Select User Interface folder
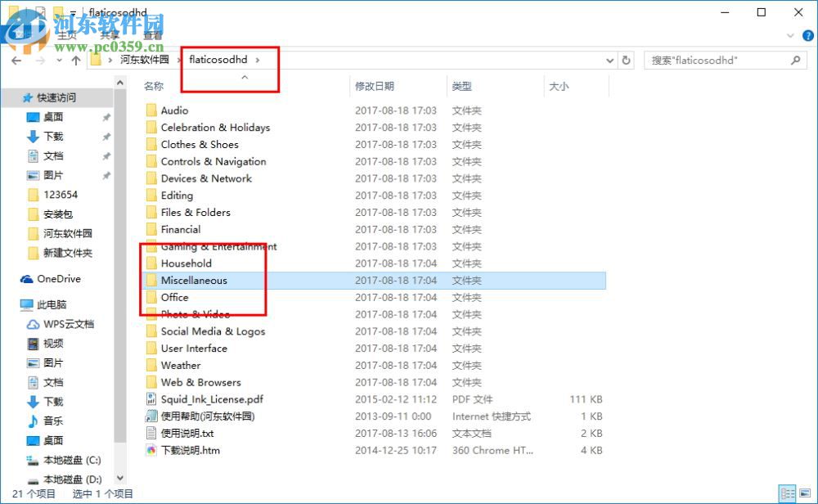Screen dimensions: 818x504 click(194, 349)
